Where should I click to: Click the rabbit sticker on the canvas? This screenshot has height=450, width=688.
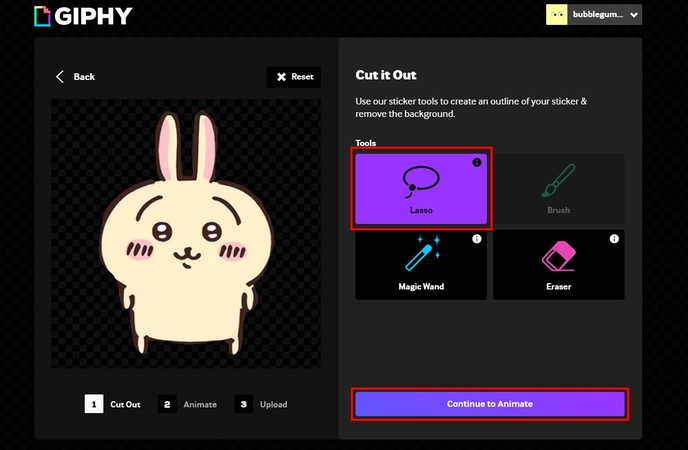point(186,233)
